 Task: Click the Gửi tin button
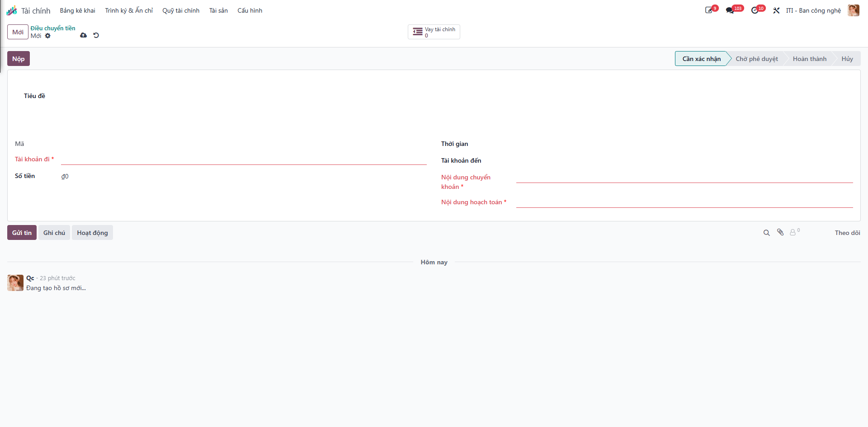(x=22, y=233)
